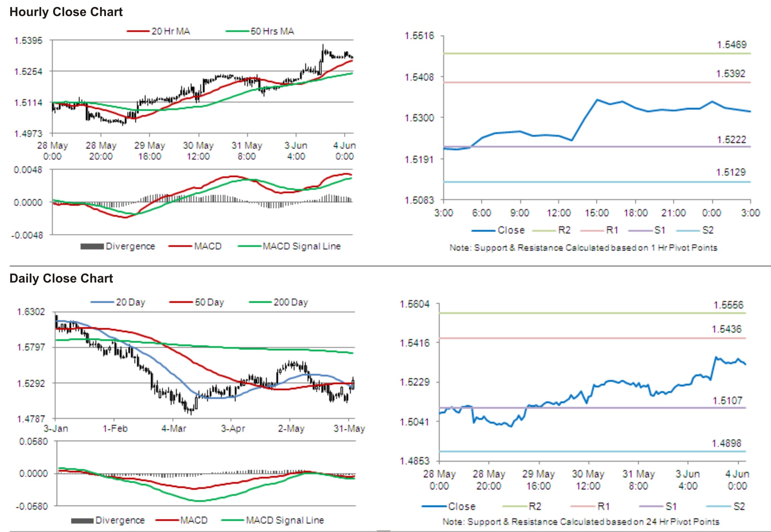This screenshot has width=771, height=532.
Task: Click the 4-Mar date label
Action: tap(174, 429)
